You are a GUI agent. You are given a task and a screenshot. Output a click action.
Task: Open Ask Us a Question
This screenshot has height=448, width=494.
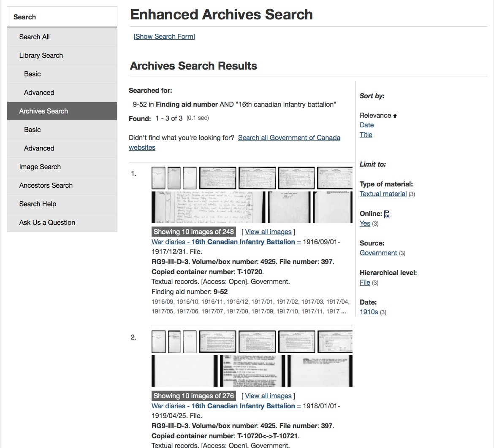point(47,222)
